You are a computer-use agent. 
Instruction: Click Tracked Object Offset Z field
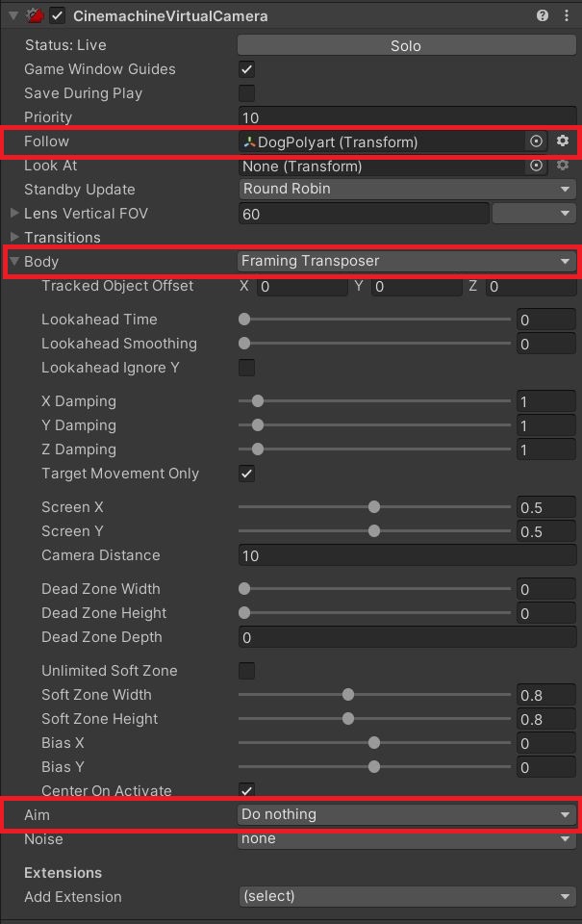click(x=531, y=287)
